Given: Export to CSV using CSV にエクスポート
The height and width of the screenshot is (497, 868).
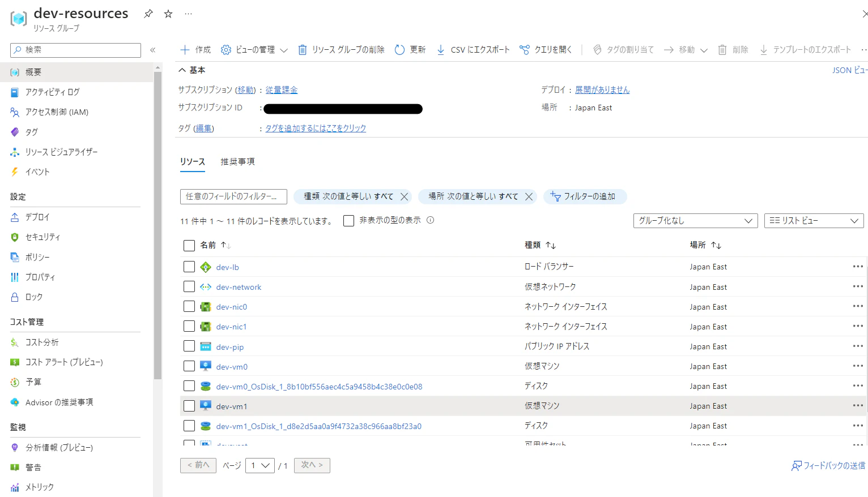Looking at the screenshot, I should tap(473, 50).
